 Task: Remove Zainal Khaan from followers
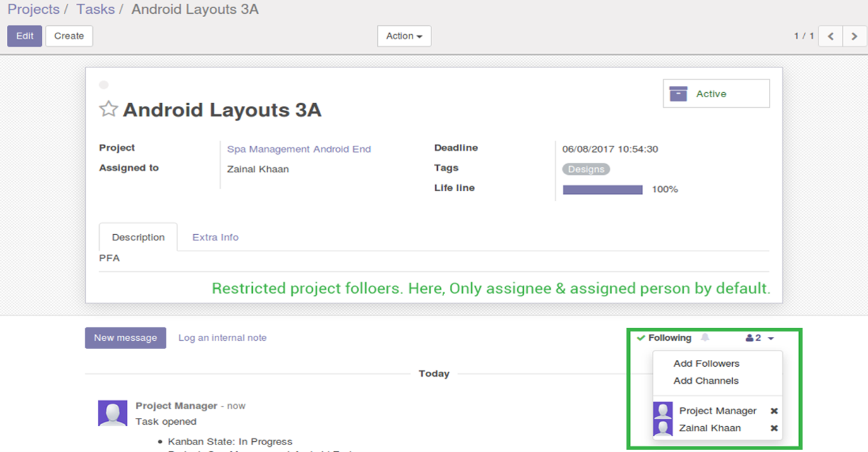774,428
